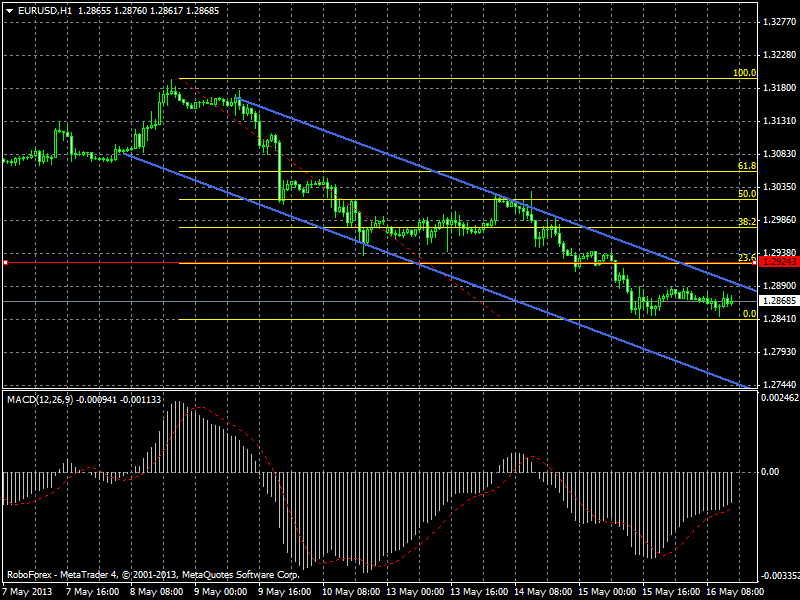Image resolution: width=800 pixels, height=600 pixels.
Task: Click time axis label 16 May 08:00
Action: click(x=735, y=592)
